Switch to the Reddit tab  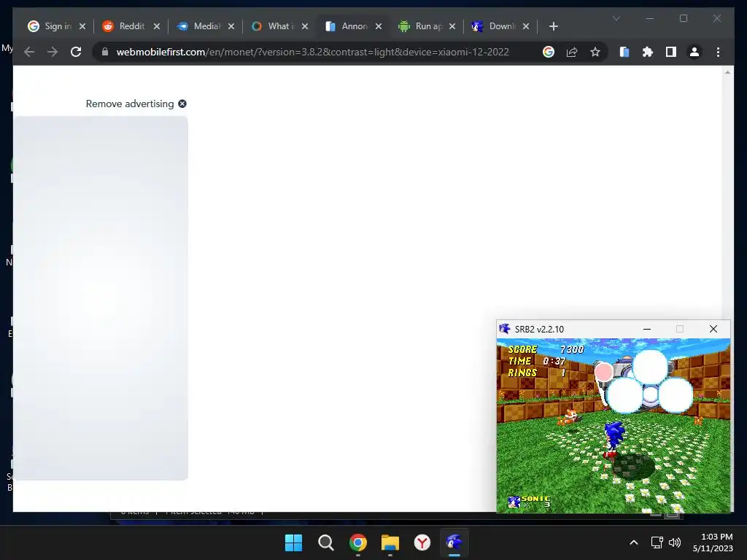pyautogui.click(x=124, y=26)
